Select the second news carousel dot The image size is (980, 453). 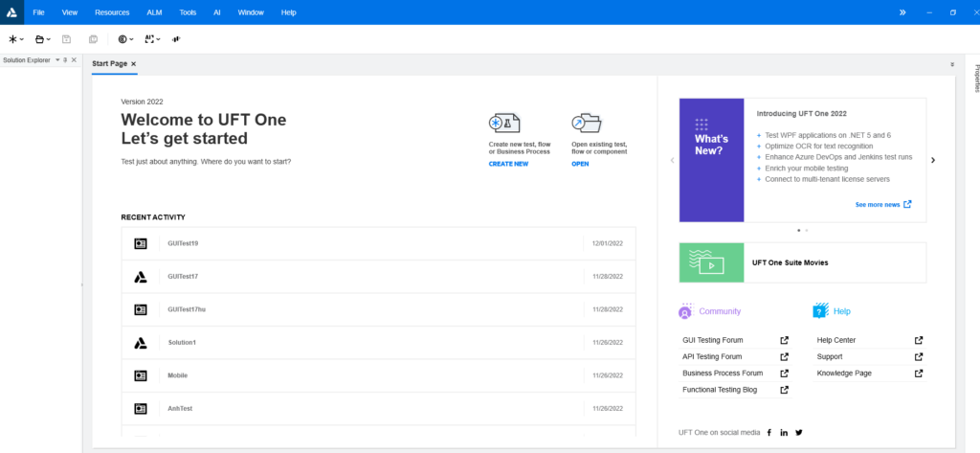point(807,230)
